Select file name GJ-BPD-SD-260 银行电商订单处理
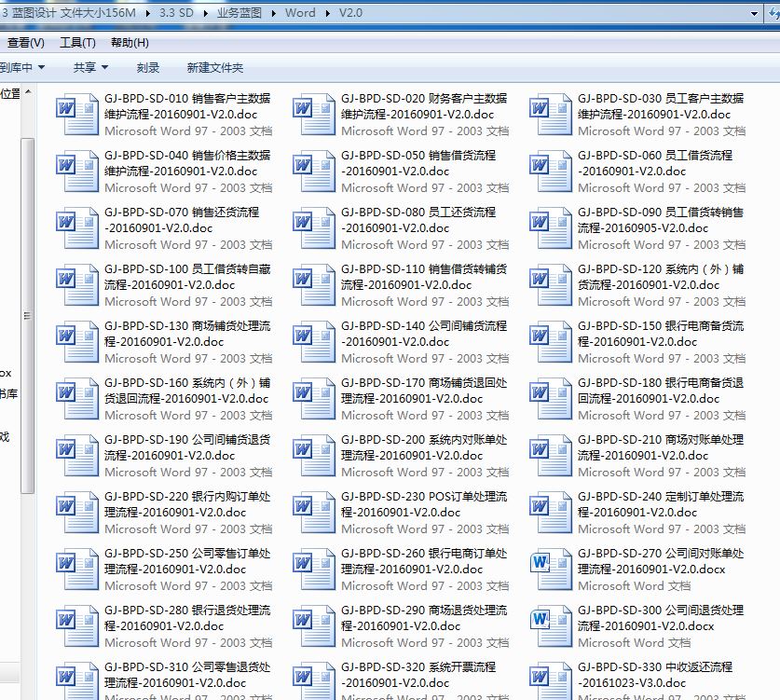The image size is (780, 700). 424,561
